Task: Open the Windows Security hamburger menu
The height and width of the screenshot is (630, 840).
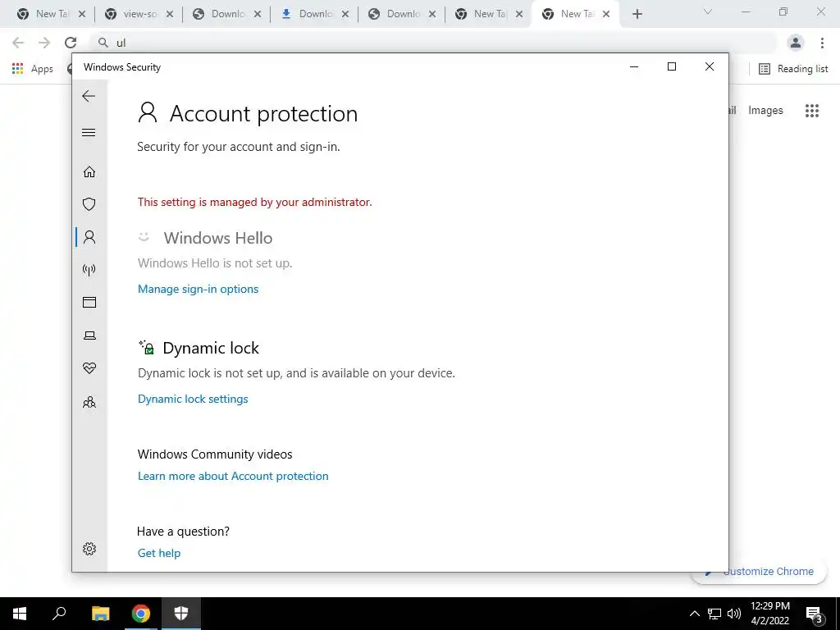Action: (89, 132)
